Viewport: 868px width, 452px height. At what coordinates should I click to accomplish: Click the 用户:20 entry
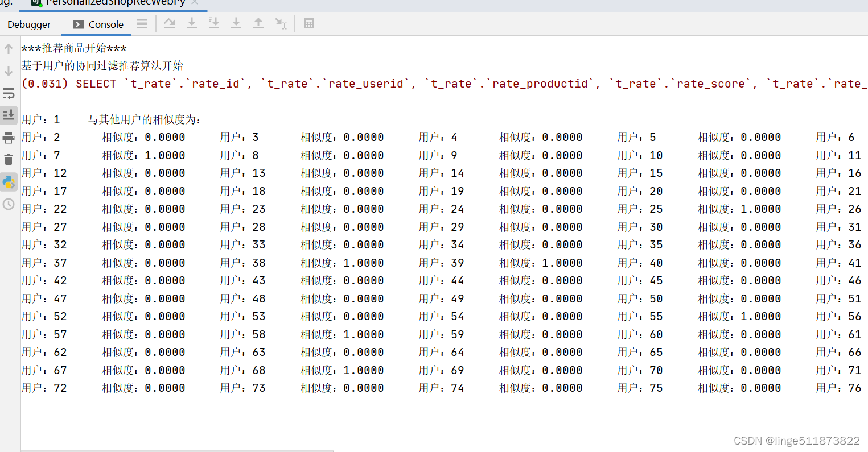(640, 191)
